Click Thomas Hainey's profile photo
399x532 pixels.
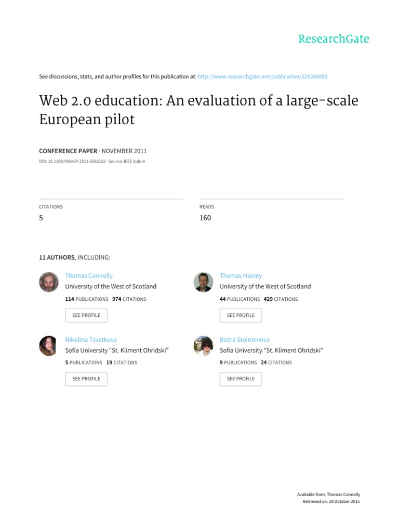coord(203,282)
